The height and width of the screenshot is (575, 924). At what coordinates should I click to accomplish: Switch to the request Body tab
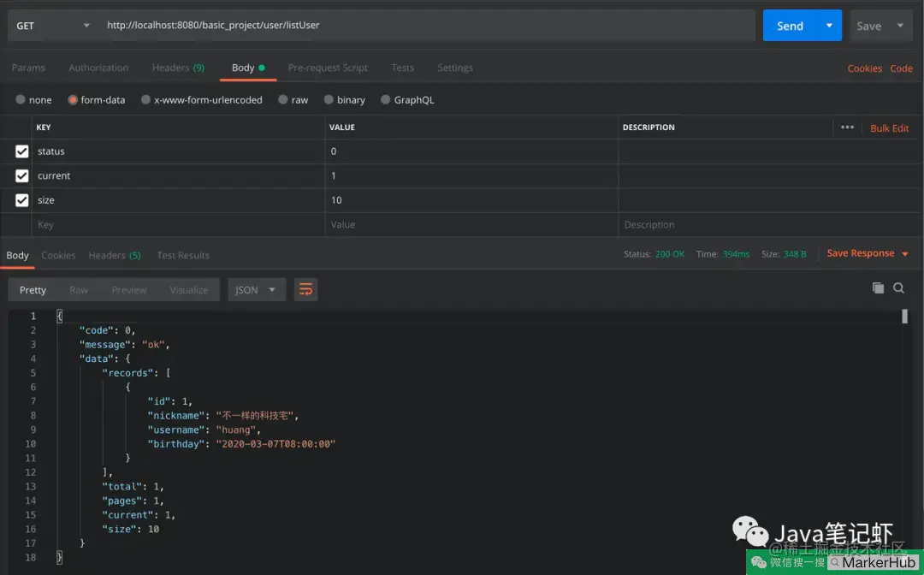[x=248, y=68]
